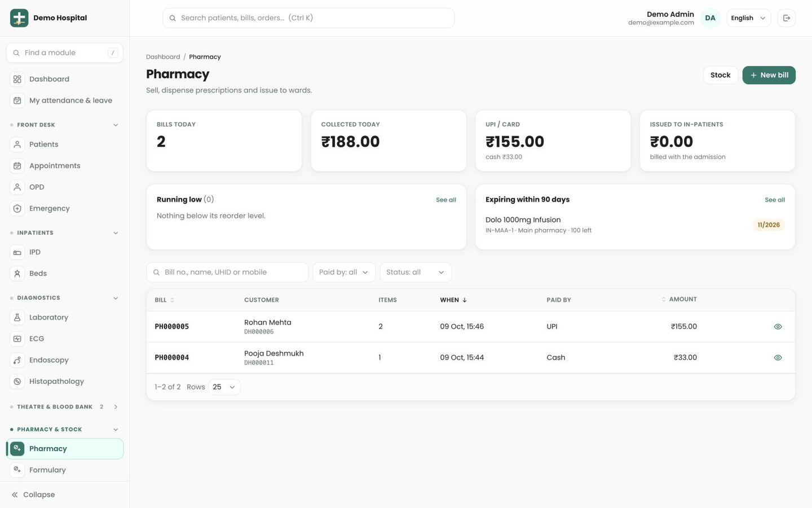Sort the table by When column

point(453,300)
